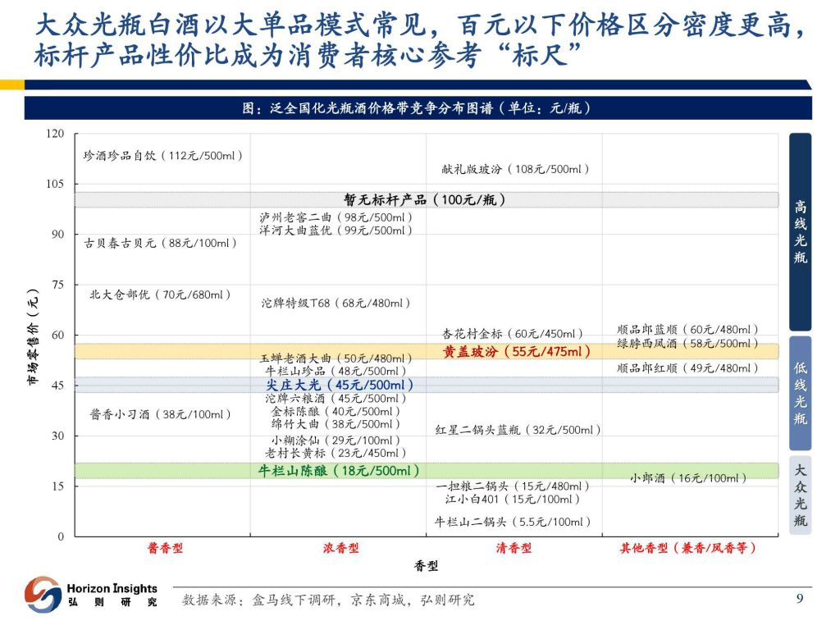The image size is (840, 630).
Task: Select the chart title banner 泛全国化光瓶酒价格带竞争分布图谱
Action: pos(418,108)
